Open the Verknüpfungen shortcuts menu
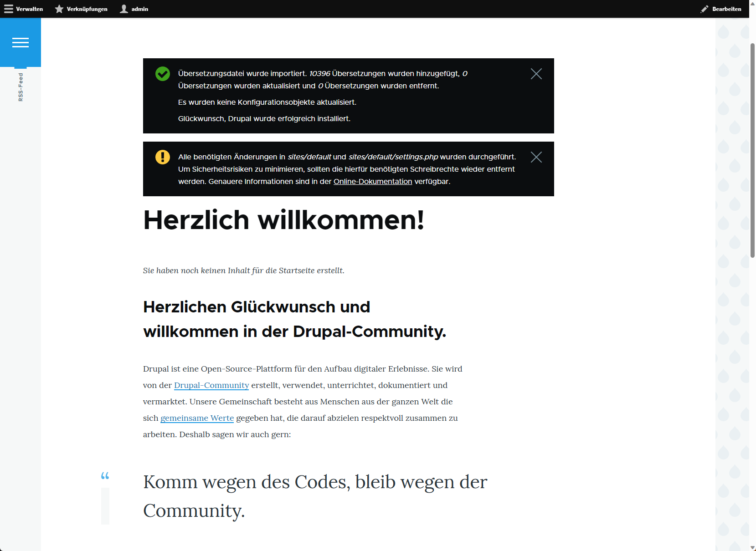Viewport: 756px width, 551px height. point(82,9)
